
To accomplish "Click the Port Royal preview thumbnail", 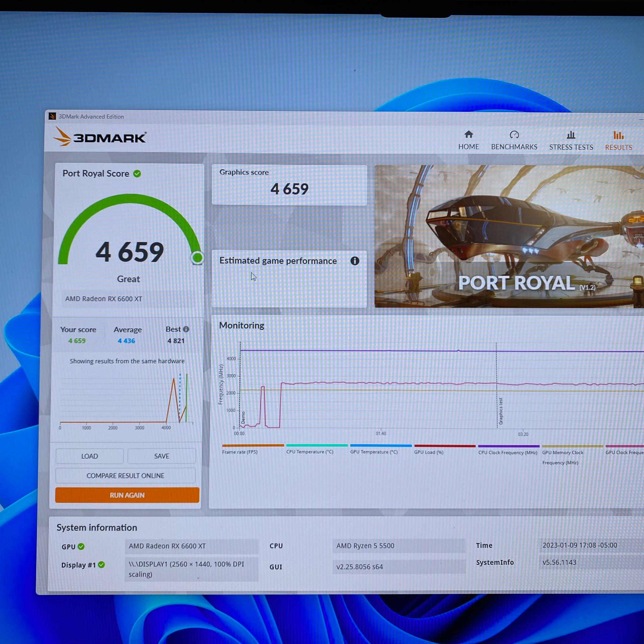I will [509, 236].
